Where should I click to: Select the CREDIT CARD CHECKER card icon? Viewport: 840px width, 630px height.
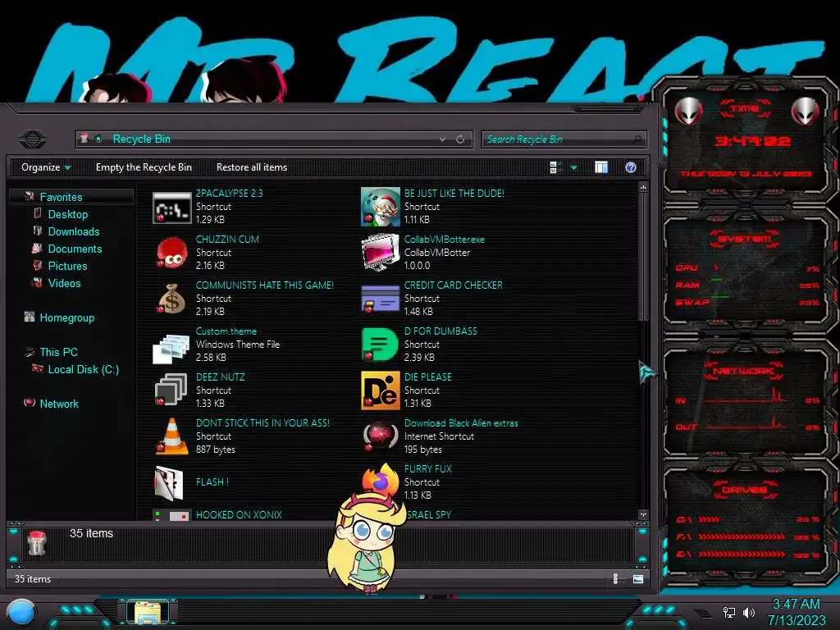[380, 299]
